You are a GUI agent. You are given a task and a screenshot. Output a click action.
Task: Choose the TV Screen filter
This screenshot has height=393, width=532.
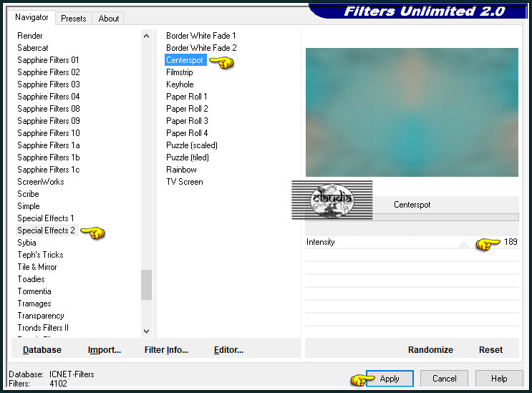pos(185,182)
